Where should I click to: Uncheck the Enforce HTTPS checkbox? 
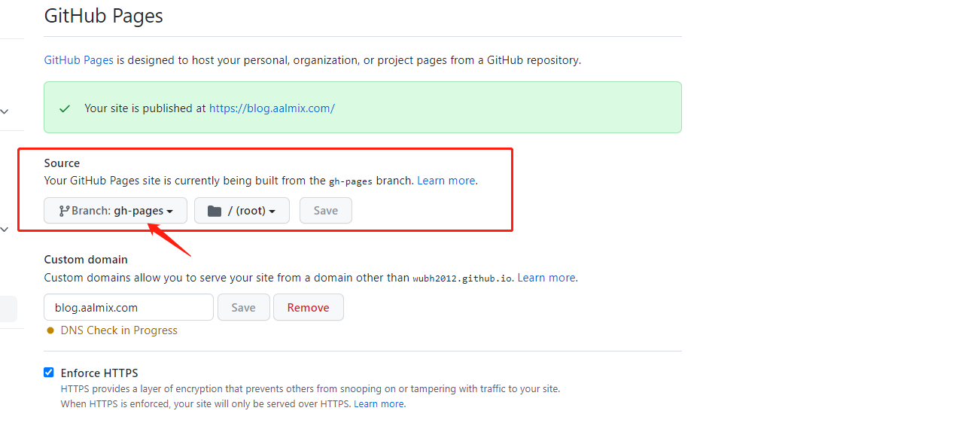(49, 373)
